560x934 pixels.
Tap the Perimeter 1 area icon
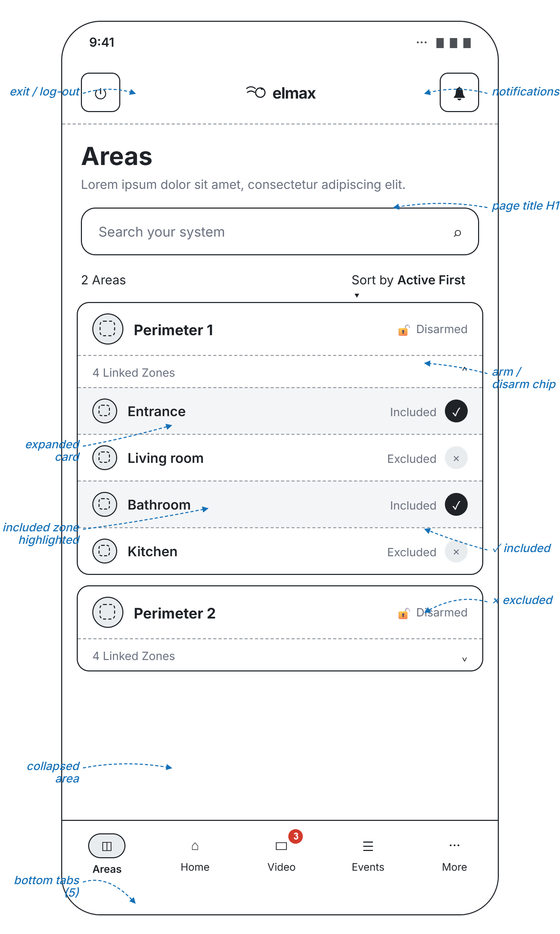tap(108, 329)
